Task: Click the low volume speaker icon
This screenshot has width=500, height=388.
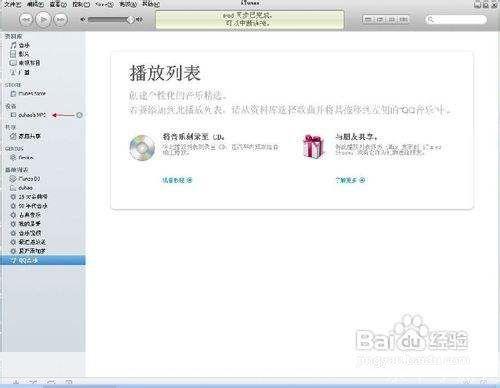Action: click(x=83, y=20)
